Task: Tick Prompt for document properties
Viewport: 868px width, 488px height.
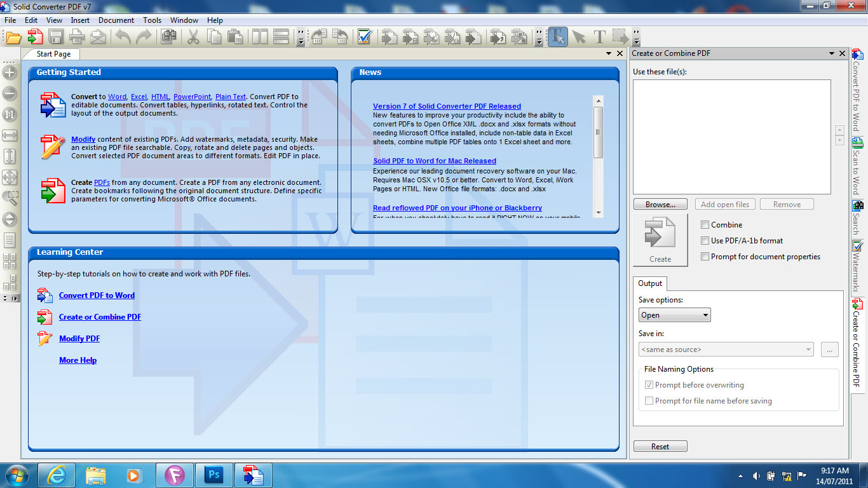Action: tap(705, 256)
